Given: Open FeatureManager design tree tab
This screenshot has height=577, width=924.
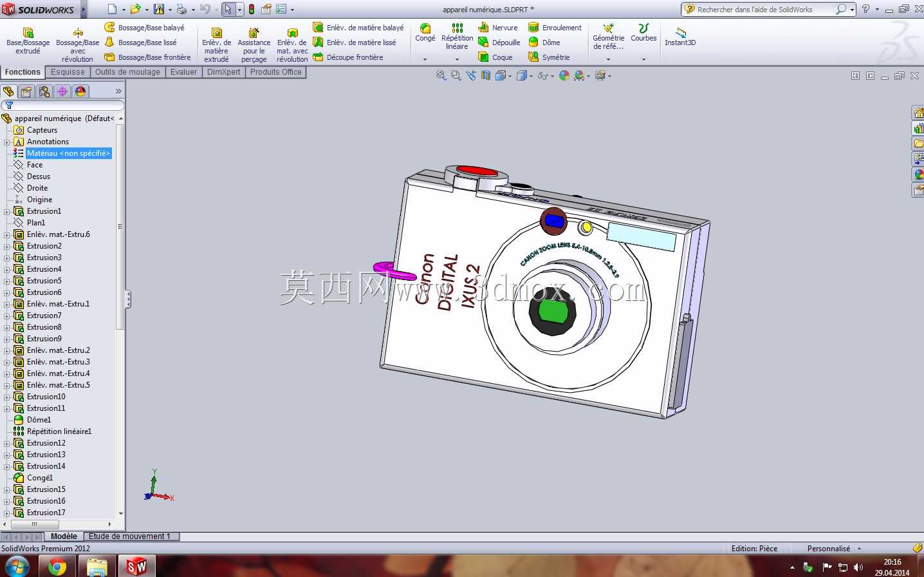Looking at the screenshot, I should coord(8,91).
